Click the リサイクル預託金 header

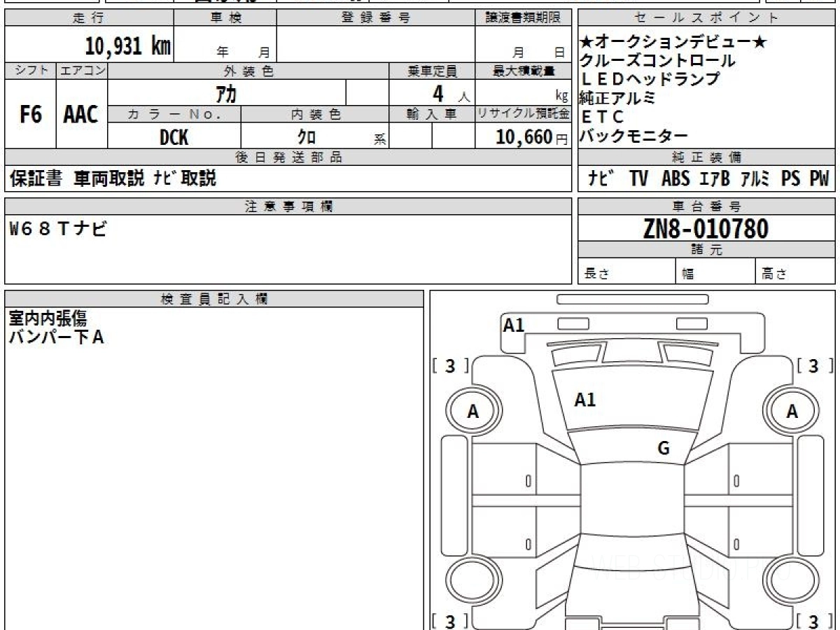(523, 115)
